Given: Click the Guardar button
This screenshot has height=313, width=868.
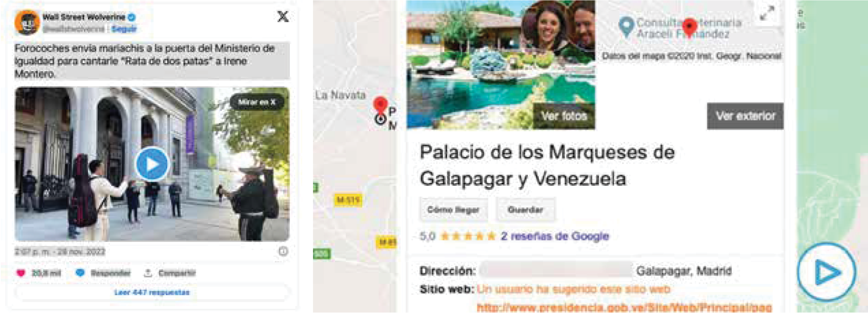Looking at the screenshot, I should click(525, 210).
